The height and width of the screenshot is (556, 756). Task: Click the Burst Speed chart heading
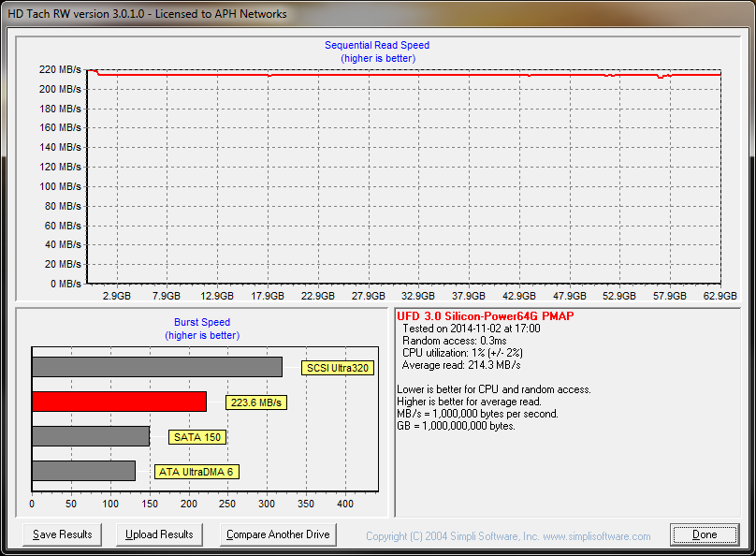tap(202, 322)
